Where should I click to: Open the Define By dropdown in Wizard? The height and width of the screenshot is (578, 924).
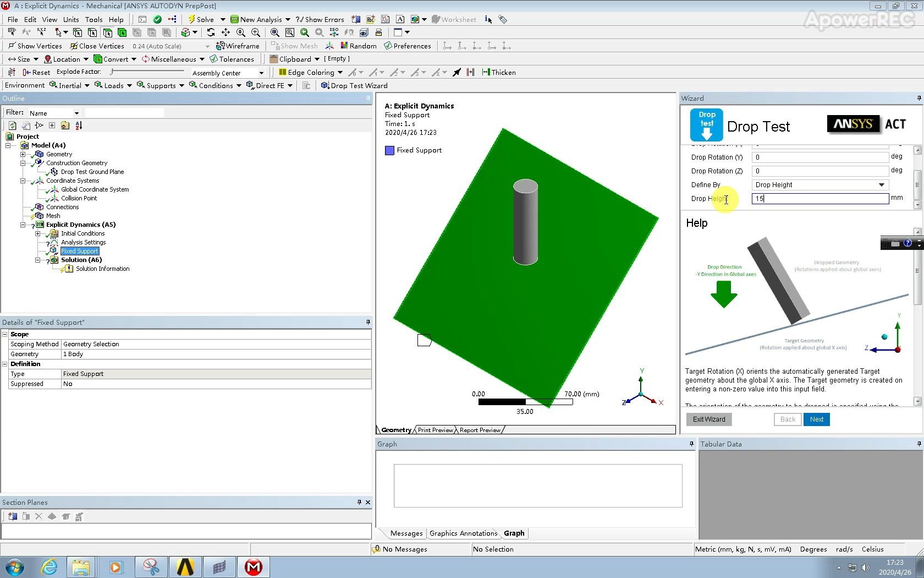[x=882, y=185]
